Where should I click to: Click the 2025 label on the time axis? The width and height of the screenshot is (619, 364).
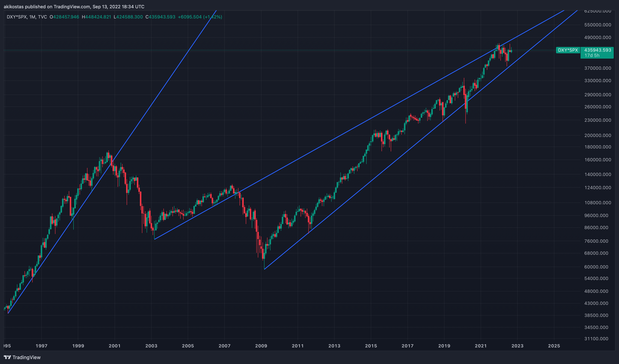coord(554,346)
